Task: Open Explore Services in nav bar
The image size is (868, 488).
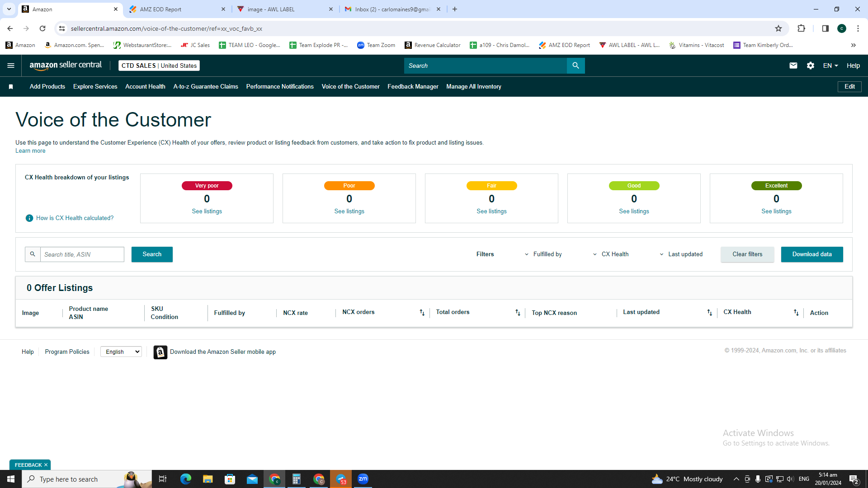Action: click(95, 87)
